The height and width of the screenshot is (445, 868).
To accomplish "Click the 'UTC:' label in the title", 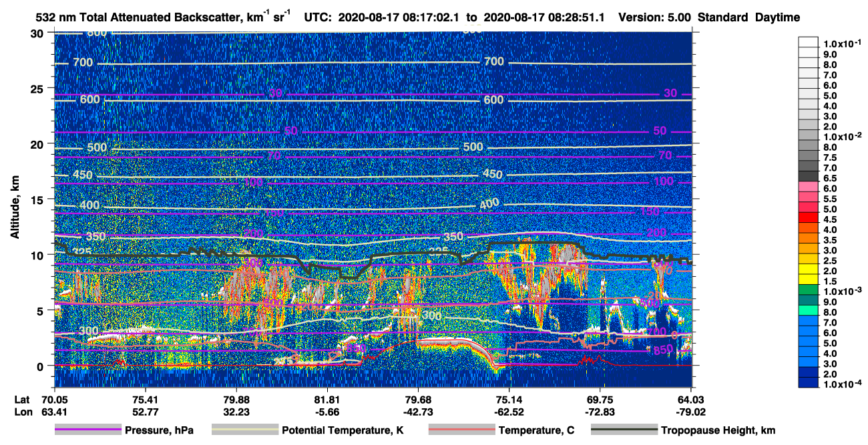I will point(318,17).
